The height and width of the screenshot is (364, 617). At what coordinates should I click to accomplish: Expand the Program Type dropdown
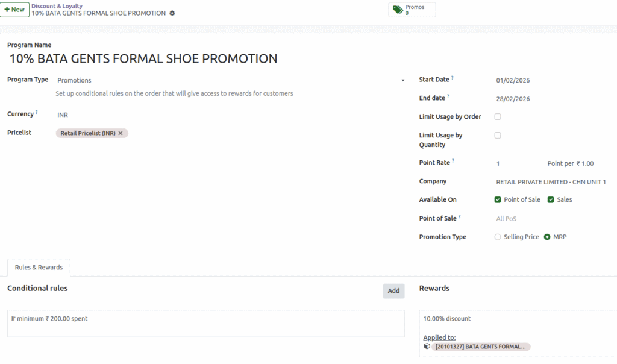pyautogui.click(x=402, y=80)
